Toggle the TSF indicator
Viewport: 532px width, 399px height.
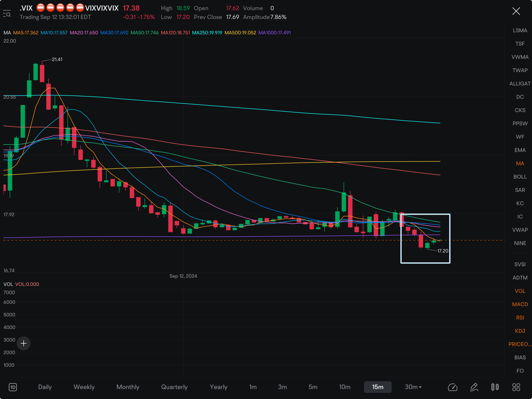pos(520,44)
